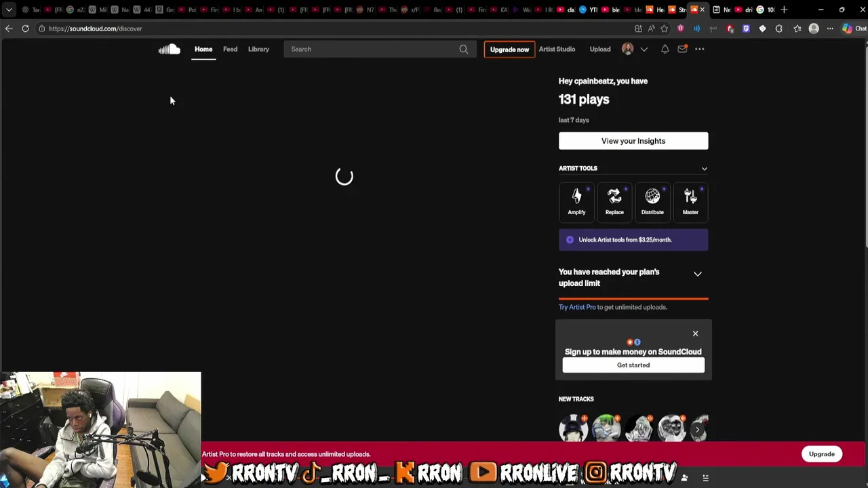Close the make money sign-up card
868x488 pixels.
tap(695, 333)
